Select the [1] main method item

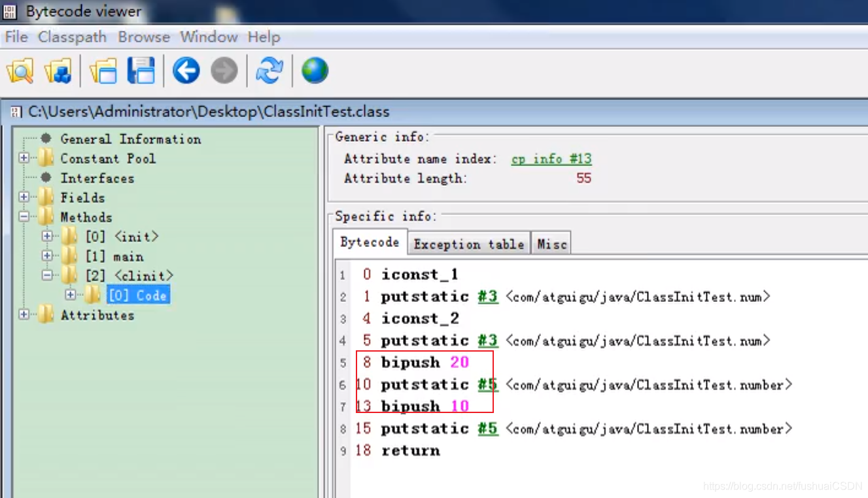(114, 256)
